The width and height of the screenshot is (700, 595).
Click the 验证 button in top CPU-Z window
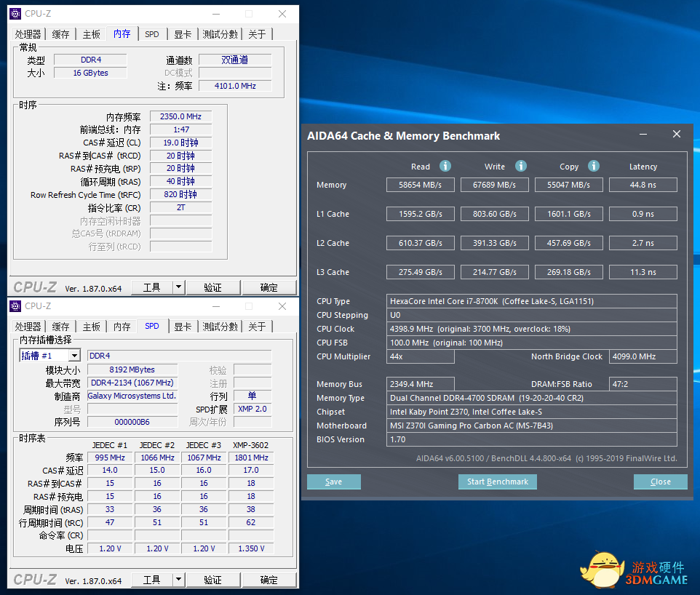[213, 287]
